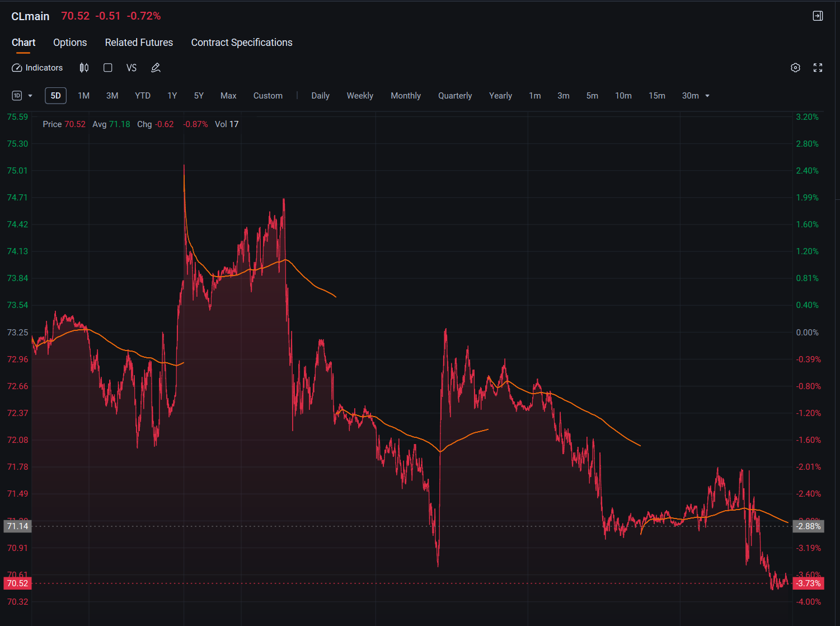Open the Custom range selector
The height and width of the screenshot is (626, 840).
[268, 96]
